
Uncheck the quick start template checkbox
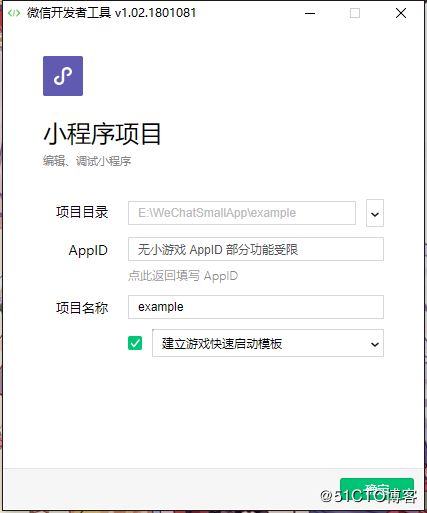135,343
